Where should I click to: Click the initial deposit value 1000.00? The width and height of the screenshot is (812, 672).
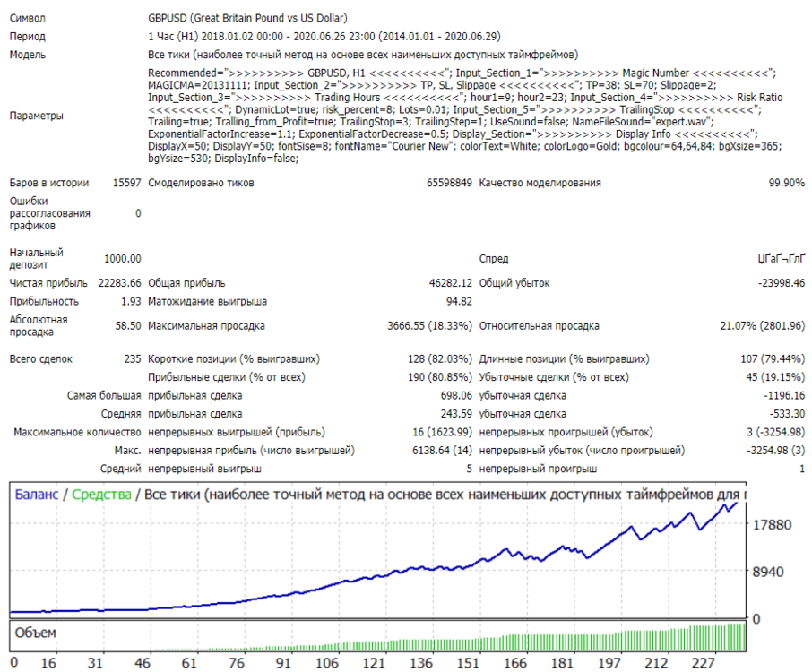pyautogui.click(x=122, y=259)
